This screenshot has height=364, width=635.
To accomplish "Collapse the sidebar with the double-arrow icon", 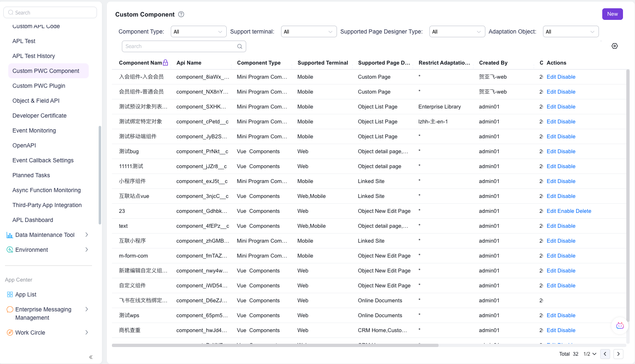I will pos(91,357).
